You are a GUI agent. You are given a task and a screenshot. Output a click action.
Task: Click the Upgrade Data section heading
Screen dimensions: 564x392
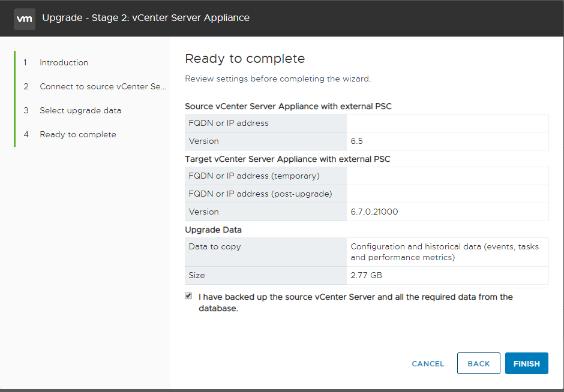pos(213,230)
